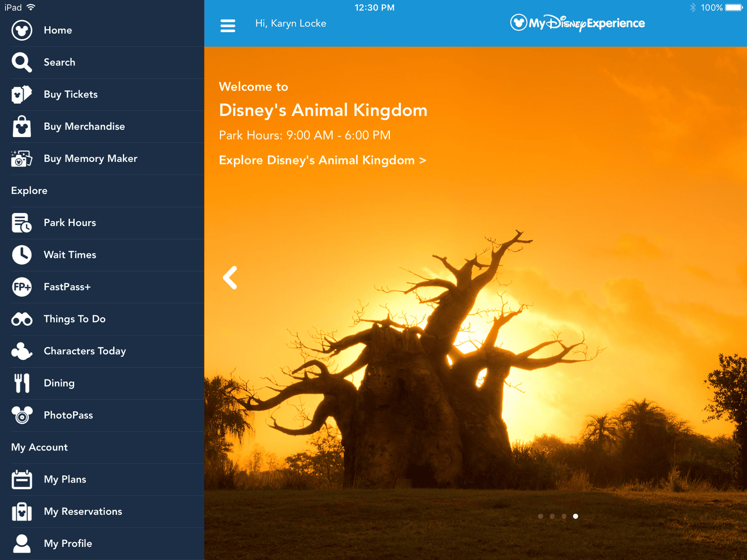Tap the Buy Memory Maker camera icon
The image size is (747, 560).
[x=21, y=159]
